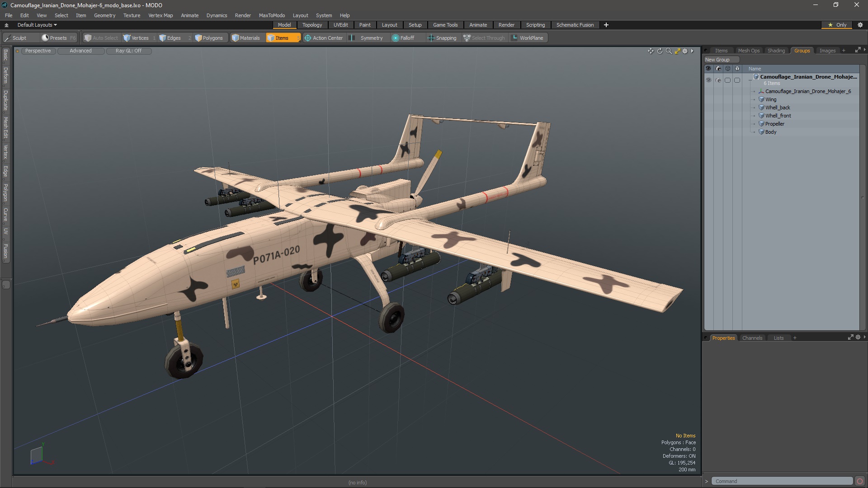The width and height of the screenshot is (868, 488).
Task: Click the viewport rotate icon
Action: point(660,51)
